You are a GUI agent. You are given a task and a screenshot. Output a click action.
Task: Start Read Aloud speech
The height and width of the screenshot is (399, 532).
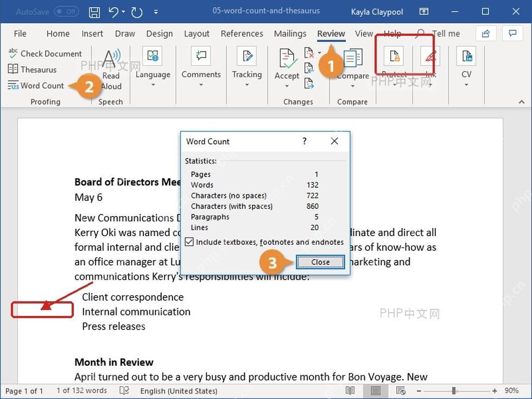click(x=111, y=69)
